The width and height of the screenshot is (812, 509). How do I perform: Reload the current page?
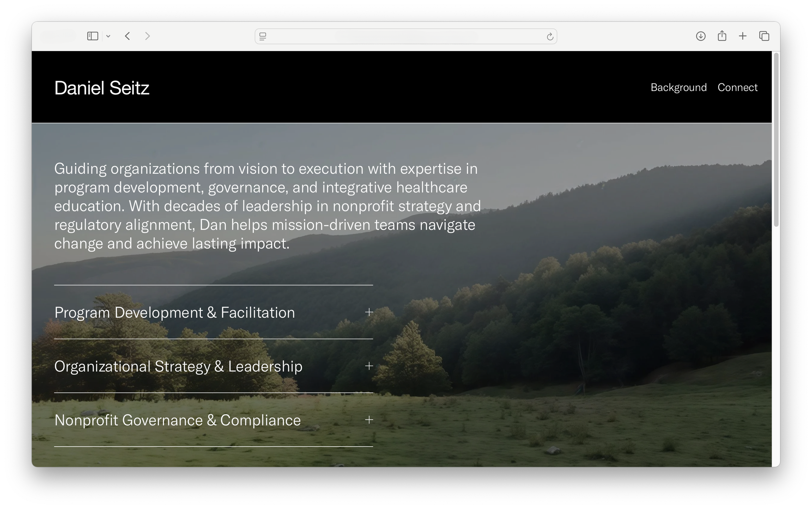click(550, 36)
